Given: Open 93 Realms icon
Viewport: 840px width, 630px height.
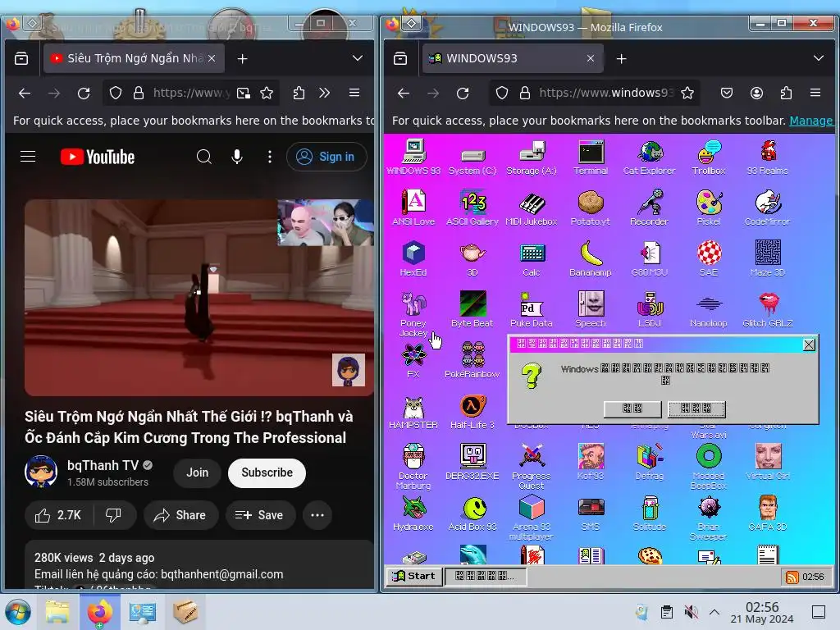Looking at the screenshot, I should tap(768, 157).
